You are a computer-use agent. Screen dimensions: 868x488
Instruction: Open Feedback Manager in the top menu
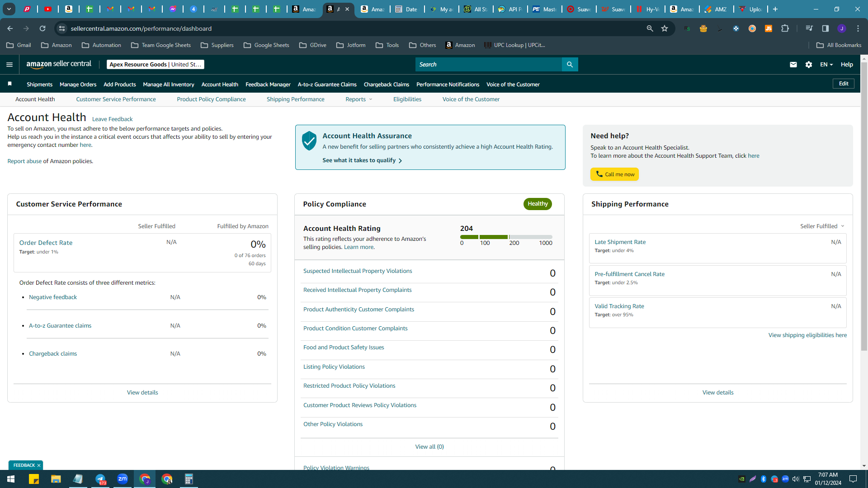click(x=268, y=84)
